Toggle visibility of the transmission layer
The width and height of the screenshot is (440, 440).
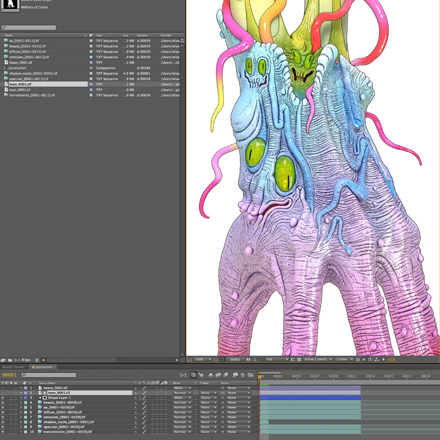point(3,432)
